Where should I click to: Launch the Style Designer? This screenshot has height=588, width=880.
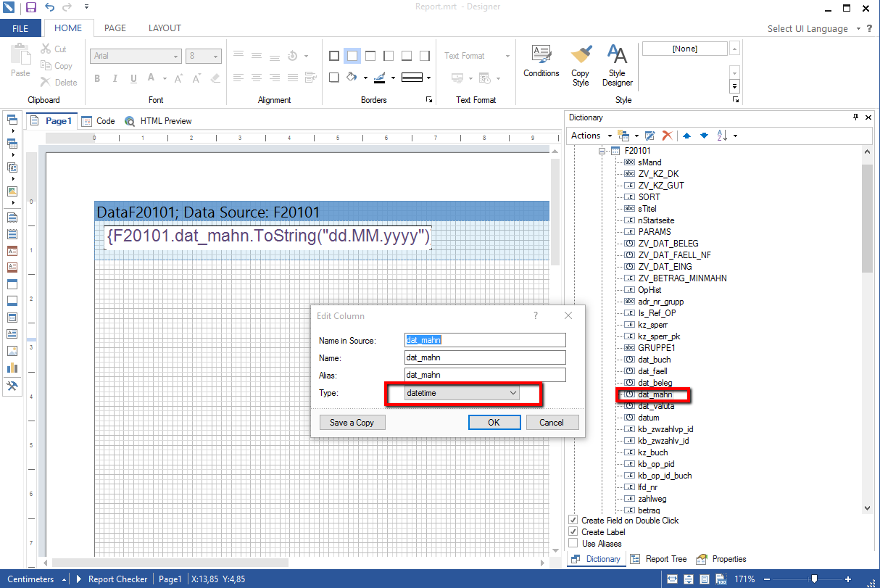pyautogui.click(x=617, y=65)
